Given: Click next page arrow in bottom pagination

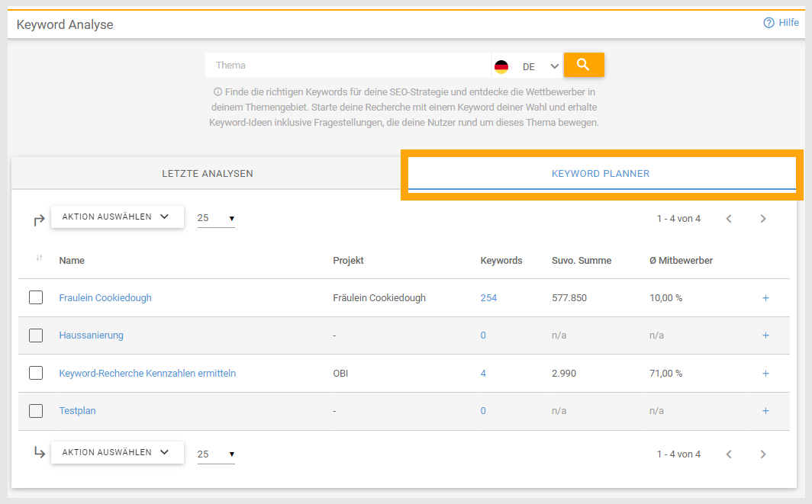Looking at the screenshot, I should pos(762,454).
